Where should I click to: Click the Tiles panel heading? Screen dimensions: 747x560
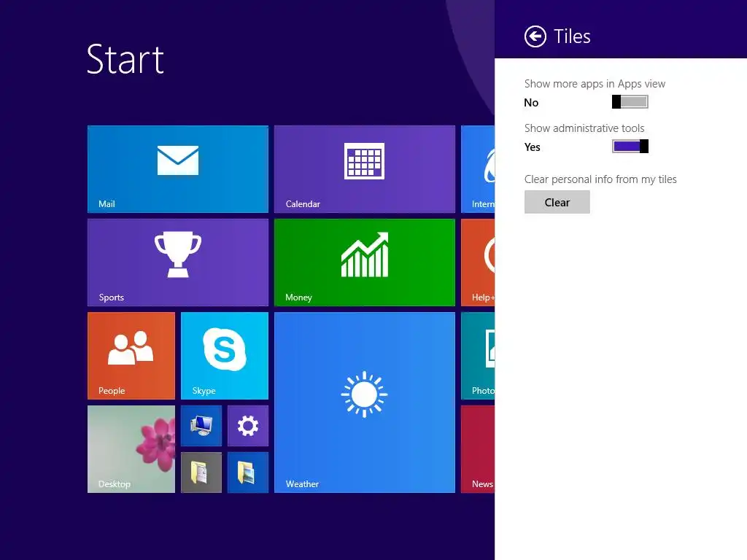[572, 36]
